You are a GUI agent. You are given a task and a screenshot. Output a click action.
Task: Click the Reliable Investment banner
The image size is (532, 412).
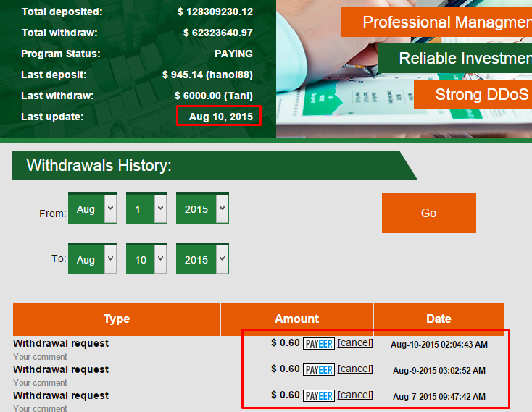pos(454,59)
